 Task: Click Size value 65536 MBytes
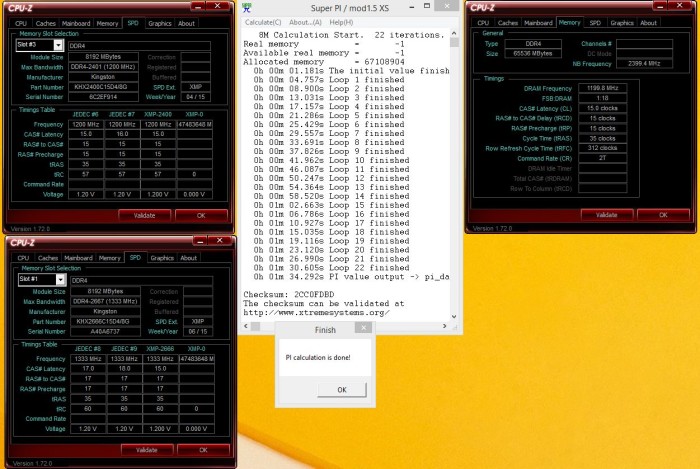click(533, 53)
